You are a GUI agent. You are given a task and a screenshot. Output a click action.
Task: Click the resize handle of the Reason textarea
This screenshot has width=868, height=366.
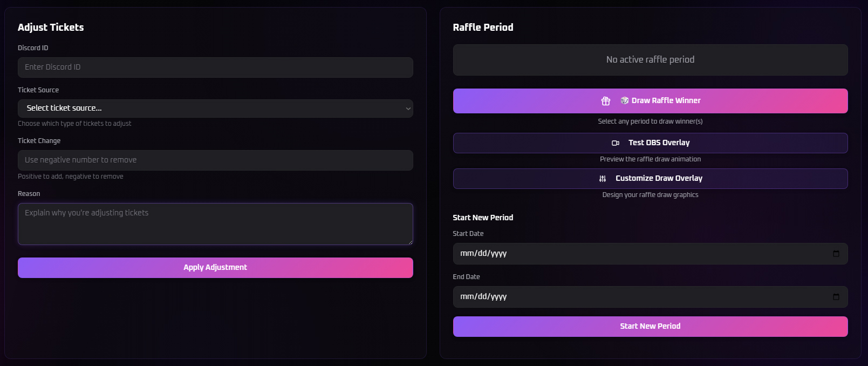pyautogui.click(x=411, y=243)
